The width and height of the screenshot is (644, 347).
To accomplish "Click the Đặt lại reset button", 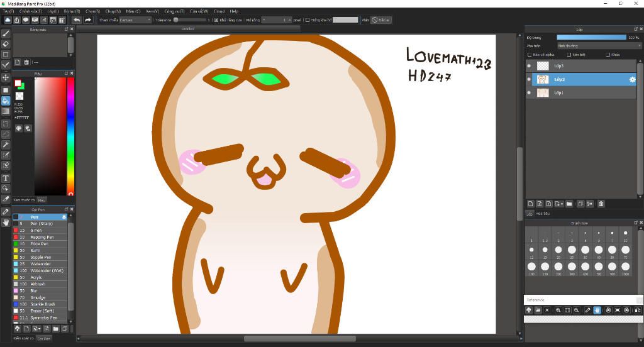I will click(x=381, y=19).
